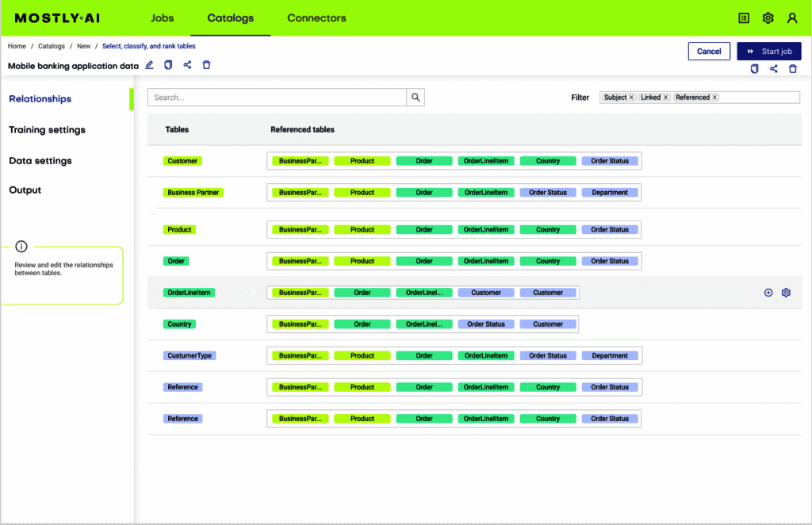Click the edit pencil icon beside catalog title

(149, 65)
